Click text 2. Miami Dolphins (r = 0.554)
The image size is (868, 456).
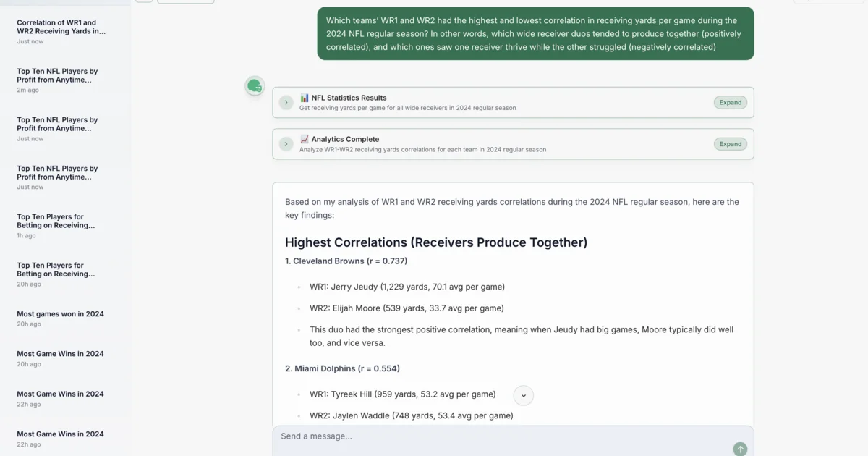point(342,368)
